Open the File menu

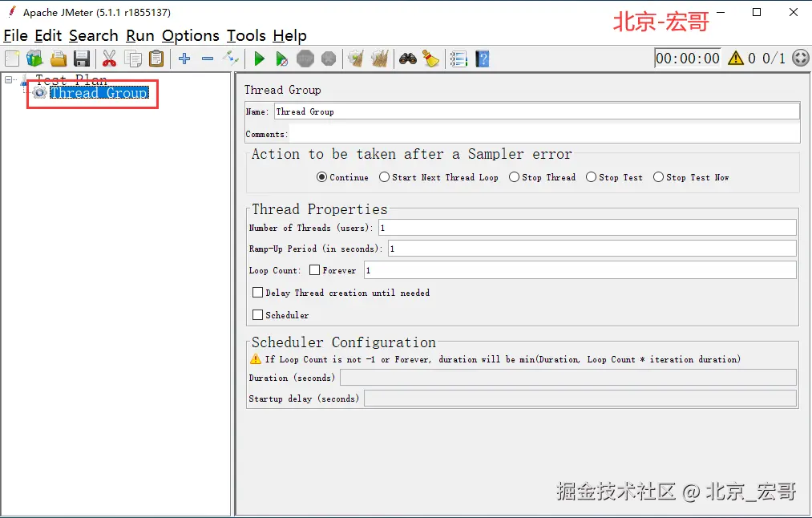[x=15, y=35]
